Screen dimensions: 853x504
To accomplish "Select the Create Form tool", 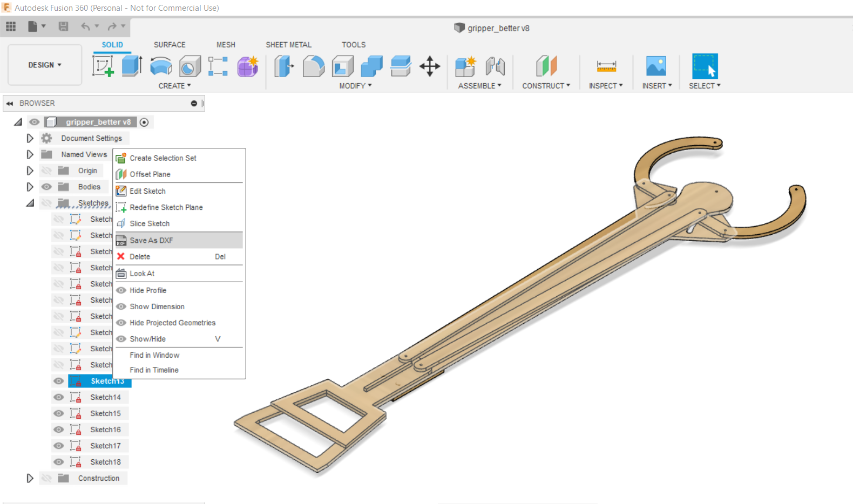I will coord(248,66).
